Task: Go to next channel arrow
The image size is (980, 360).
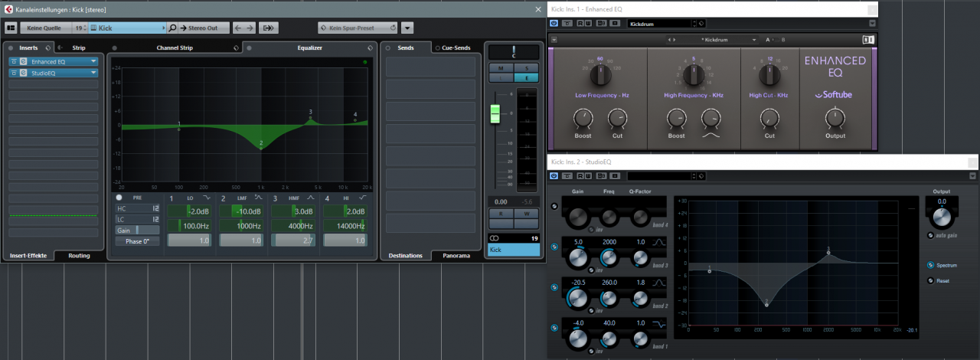Action: pos(250,28)
